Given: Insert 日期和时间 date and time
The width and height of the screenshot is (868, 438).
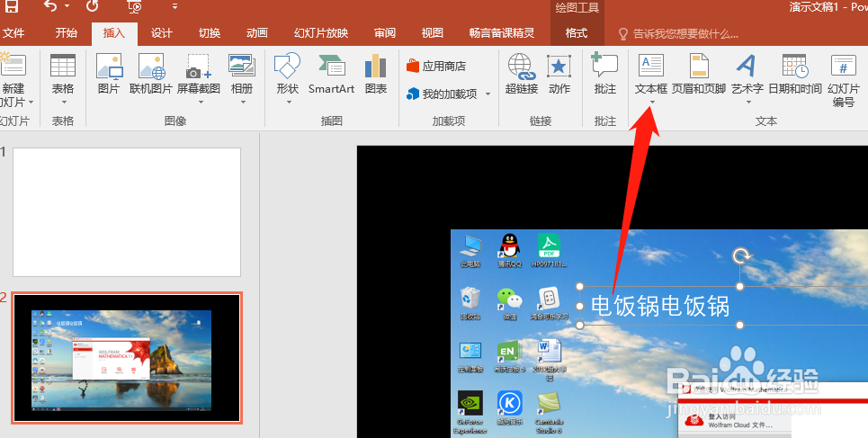Looking at the screenshot, I should 795,74.
